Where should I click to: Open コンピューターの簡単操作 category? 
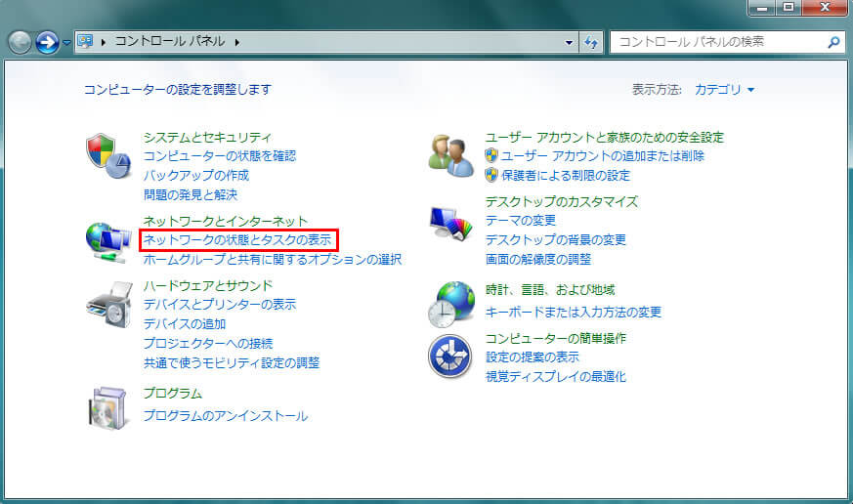555,338
